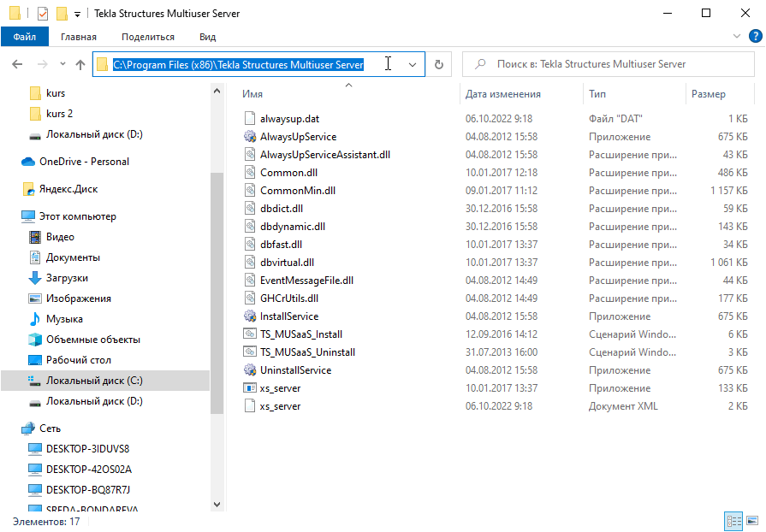Open network computer DESKTOP-3IDUVS8
This screenshot has height=532, width=766.
point(87,449)
